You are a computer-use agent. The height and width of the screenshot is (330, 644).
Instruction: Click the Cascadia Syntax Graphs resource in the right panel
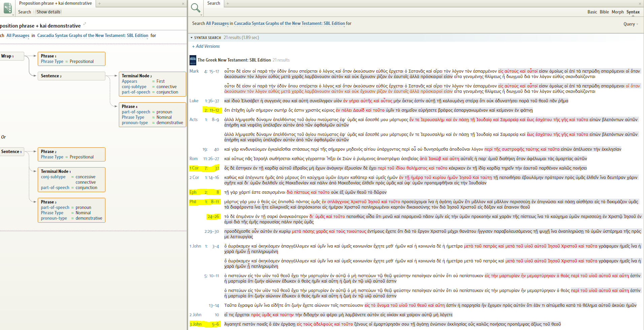tap(290, 24)
